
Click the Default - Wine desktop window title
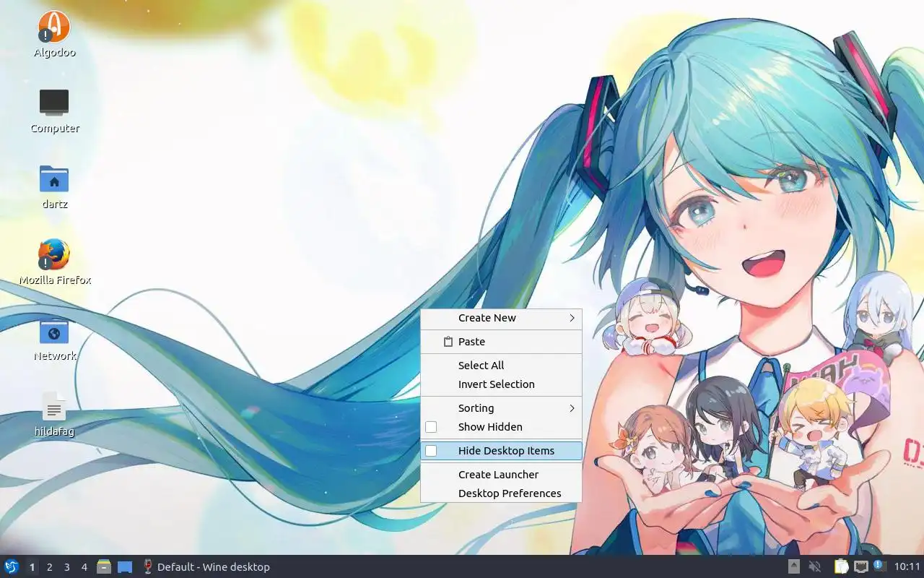point(214,567)
